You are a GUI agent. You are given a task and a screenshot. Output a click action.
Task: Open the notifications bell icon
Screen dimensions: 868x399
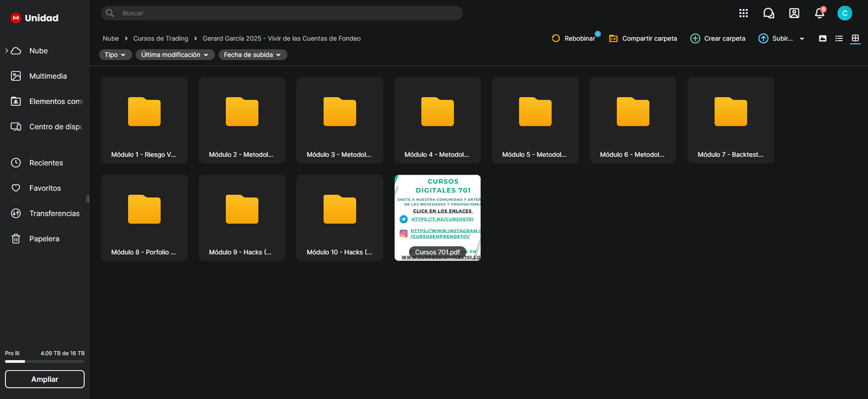coord(819,13)
